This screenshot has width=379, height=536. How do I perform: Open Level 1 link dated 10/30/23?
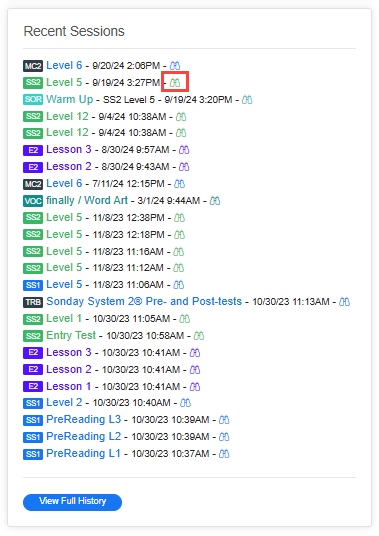pyautogui.click(x=64, y=319)
